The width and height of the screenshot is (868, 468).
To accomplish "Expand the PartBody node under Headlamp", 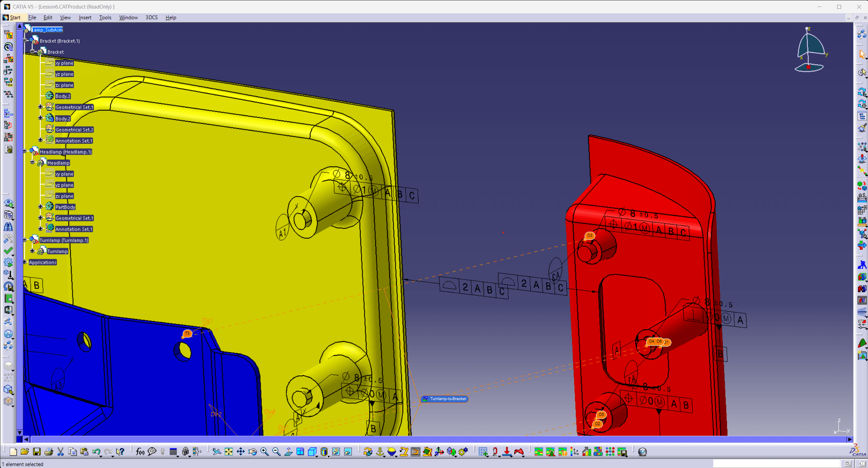I will coord(41,207).
